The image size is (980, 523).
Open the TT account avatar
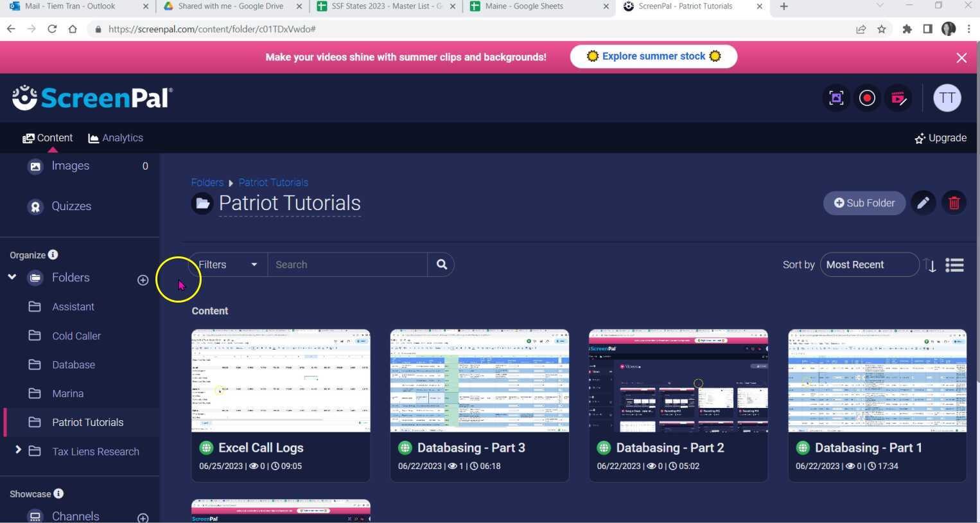(x=947, y=98)
